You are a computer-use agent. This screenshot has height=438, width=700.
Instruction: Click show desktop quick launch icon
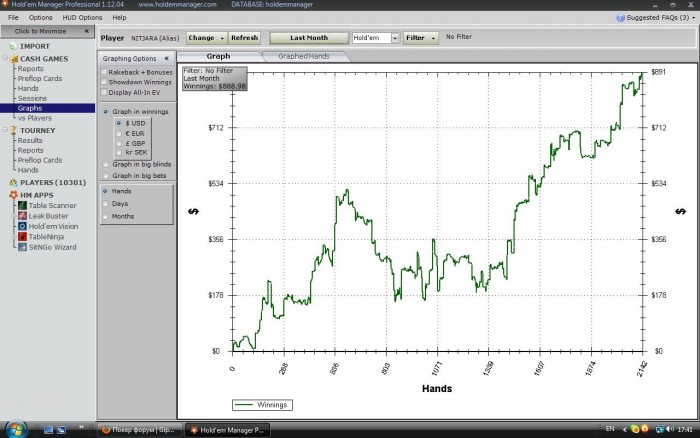pos(48,430)
